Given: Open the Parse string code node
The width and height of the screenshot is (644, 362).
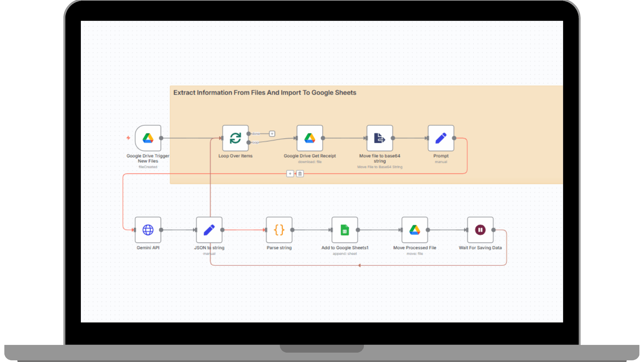Looking at the screenshot, I should click(x=279, y=230).
